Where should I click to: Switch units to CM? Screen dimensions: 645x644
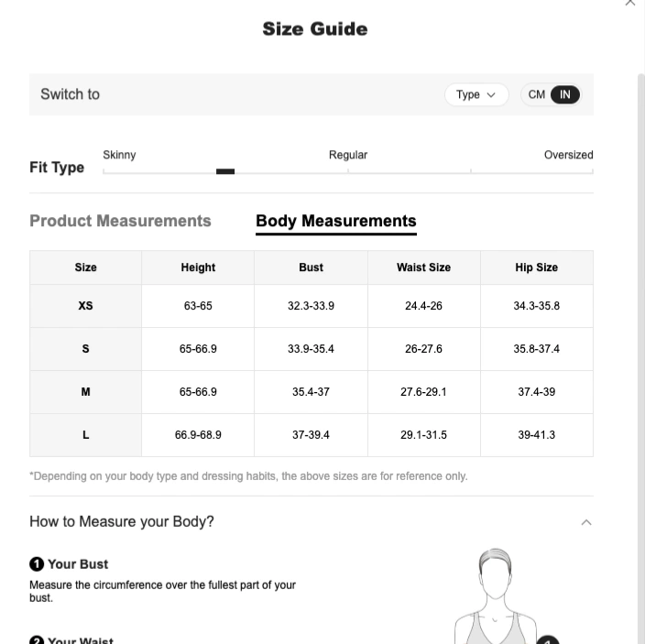pyautogui.click(x=536, y=94)
